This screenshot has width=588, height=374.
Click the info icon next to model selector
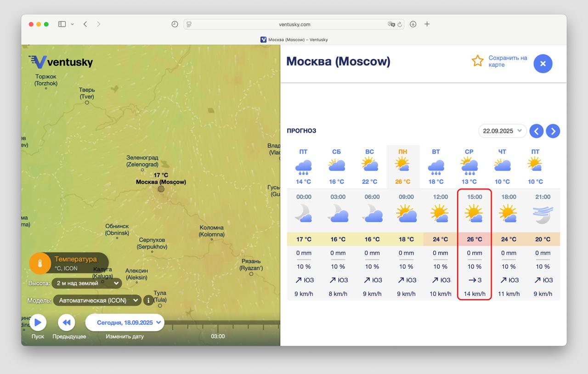coord(148,300)
